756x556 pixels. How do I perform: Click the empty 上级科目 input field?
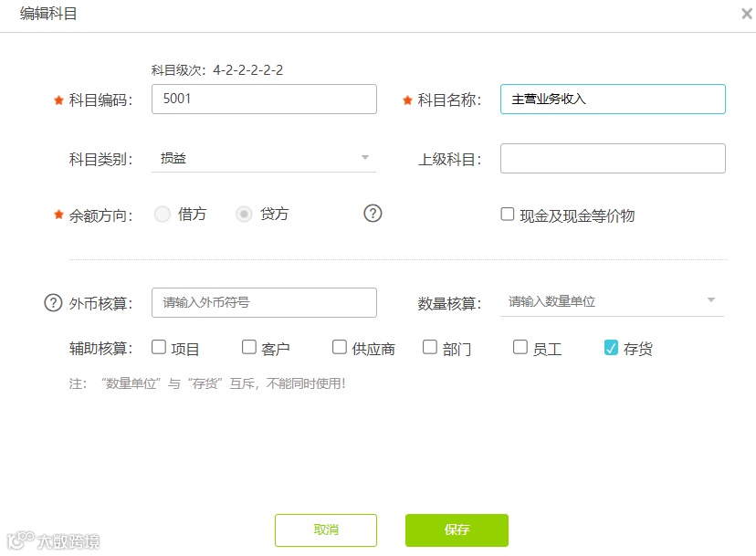[613, 158]
